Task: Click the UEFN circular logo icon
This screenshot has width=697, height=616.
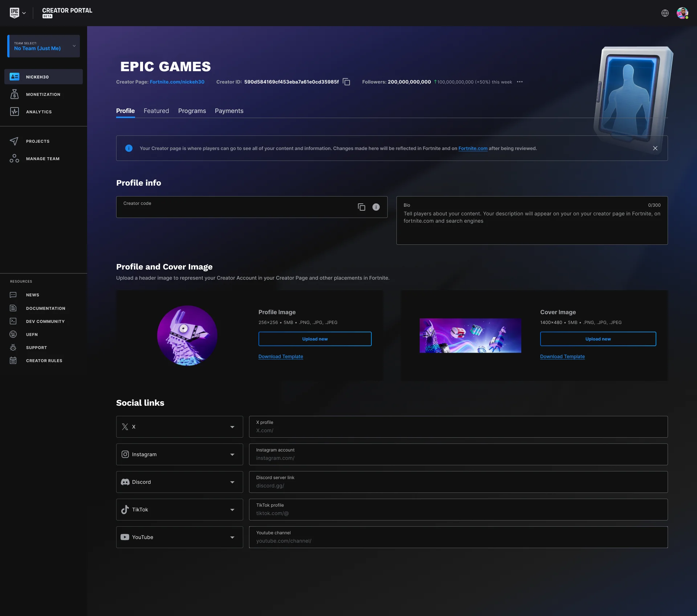Action: coord(13,334)
